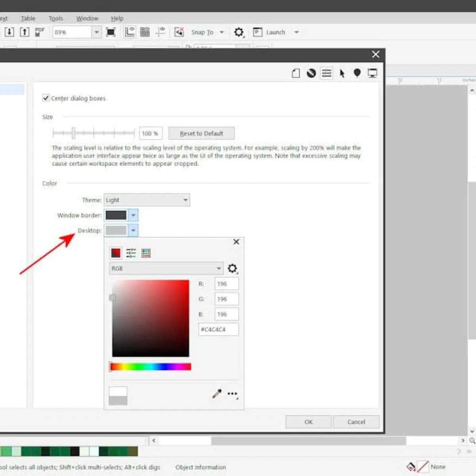Click the zoom magnifier at scrollbar end
476x476 pixels.
click(472, 441)
